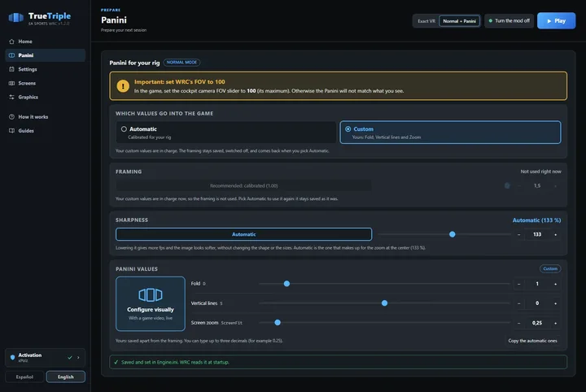Increase the Fold value
The width and height of the screenshot is (586, 392).
click(x=555, y=284)
